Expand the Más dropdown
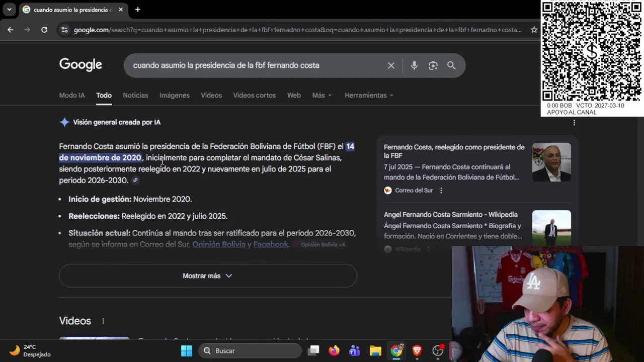 321,96
